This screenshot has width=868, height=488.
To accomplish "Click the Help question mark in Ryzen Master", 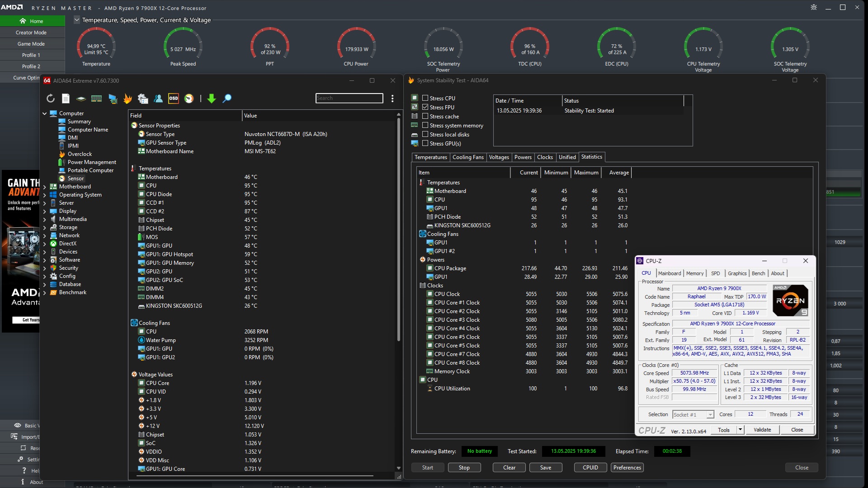I will (x=24, y=470).
